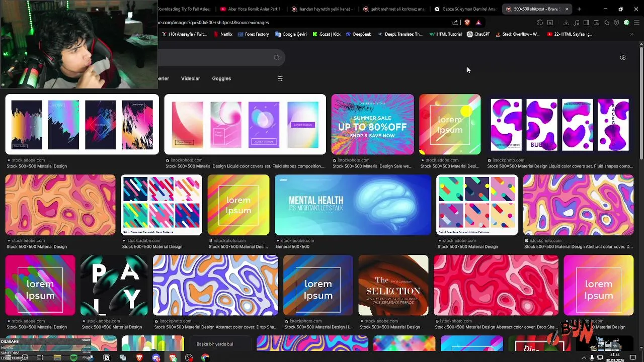Open the red liquid abstract cover thumbnail

pyautogui.click(x=496, y=285)
